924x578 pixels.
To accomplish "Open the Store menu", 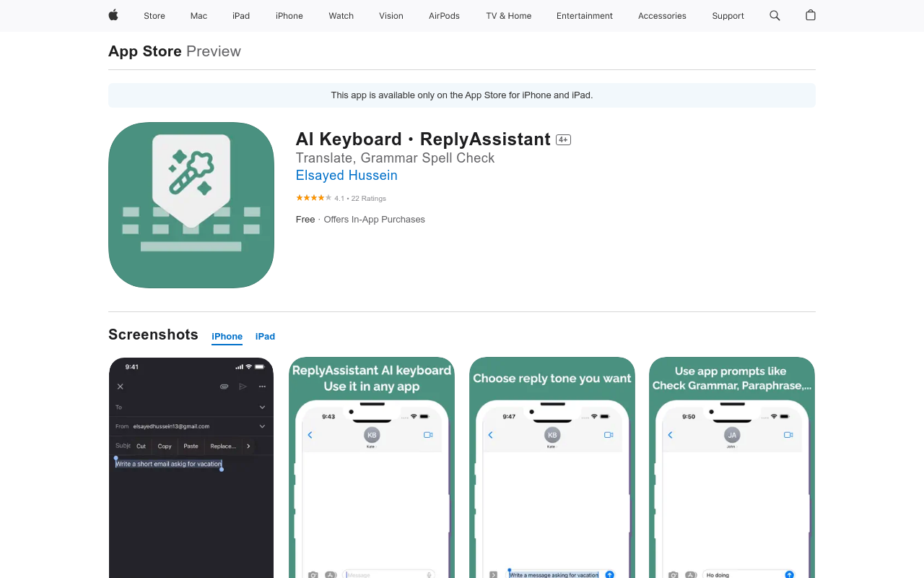I will pyautogui.click(x=154, y=16).
